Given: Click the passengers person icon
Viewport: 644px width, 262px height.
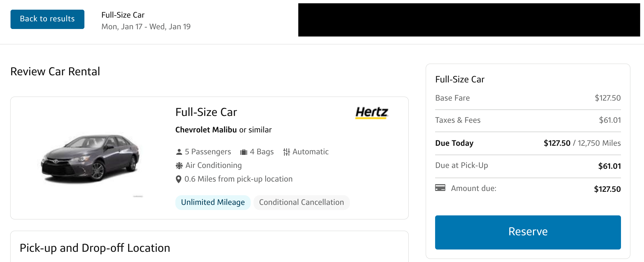Looking at the screenshot, I should [179, 152].
